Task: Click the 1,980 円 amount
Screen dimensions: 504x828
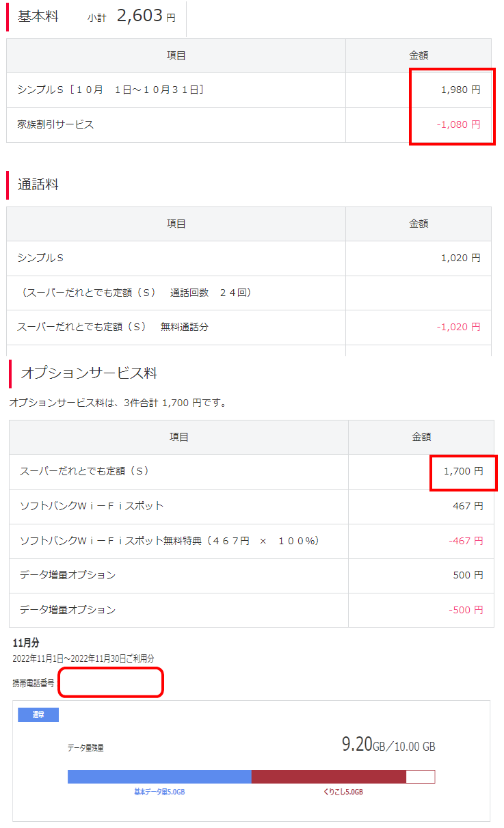Action: [460, 90]
